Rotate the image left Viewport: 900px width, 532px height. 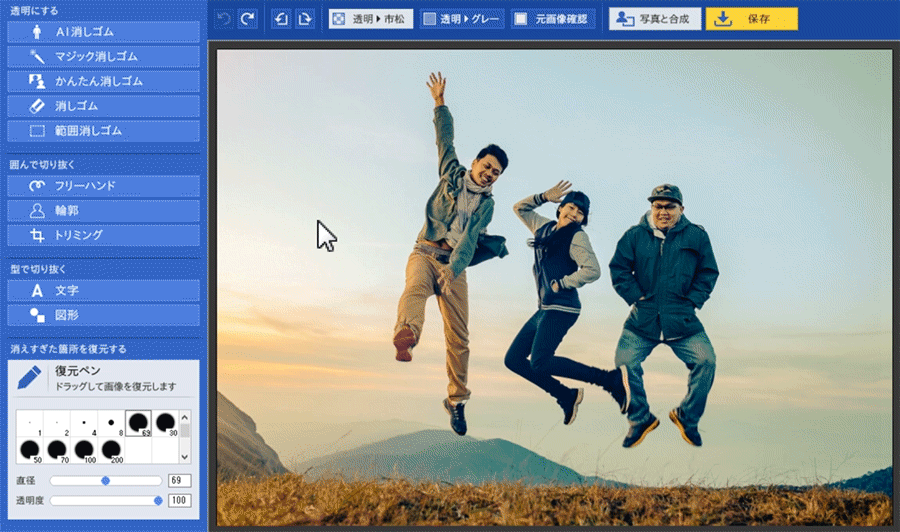pyautogui.click(x=281, y=19)
